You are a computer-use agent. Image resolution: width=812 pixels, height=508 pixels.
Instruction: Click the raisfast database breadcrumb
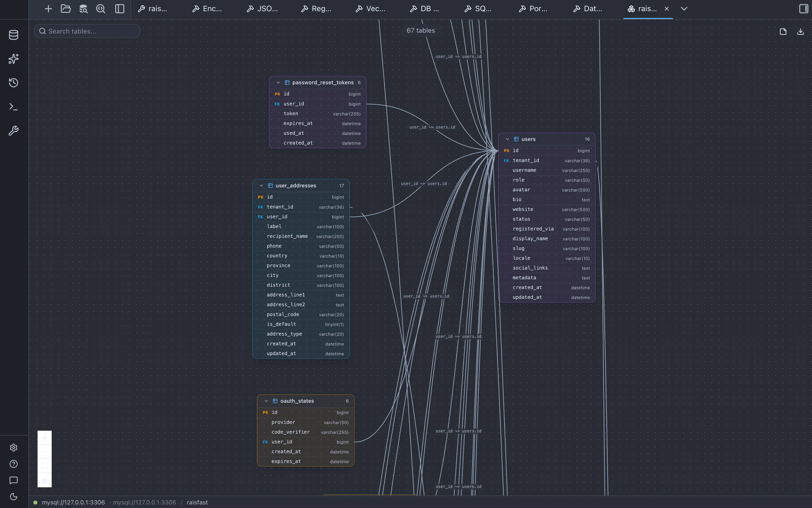pyautogui.click(x=197, y=502)
